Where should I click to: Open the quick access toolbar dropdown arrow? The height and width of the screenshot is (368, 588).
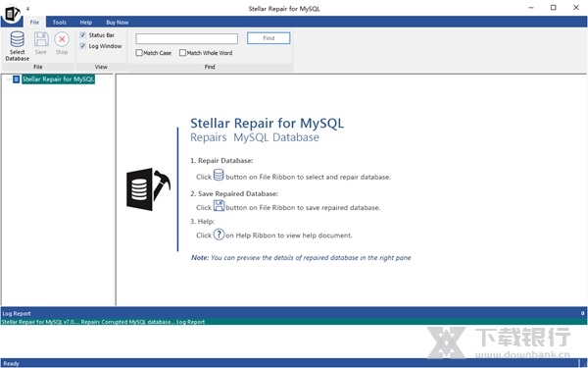coord(28,8)
